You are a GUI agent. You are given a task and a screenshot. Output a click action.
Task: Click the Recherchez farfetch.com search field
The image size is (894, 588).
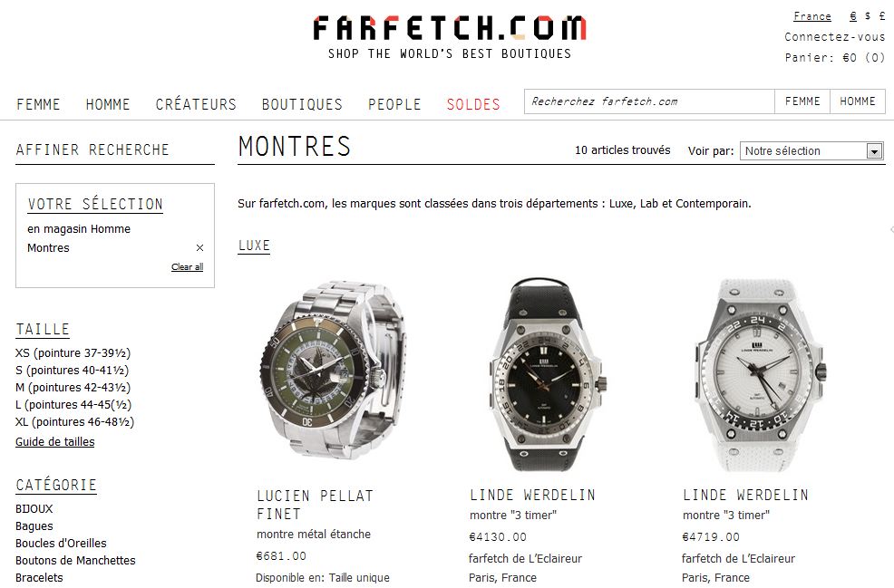point(649,101)
